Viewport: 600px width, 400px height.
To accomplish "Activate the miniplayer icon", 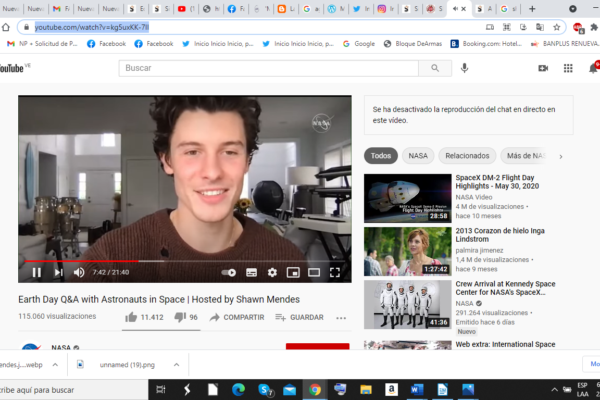I will click(x=293, y=272).
